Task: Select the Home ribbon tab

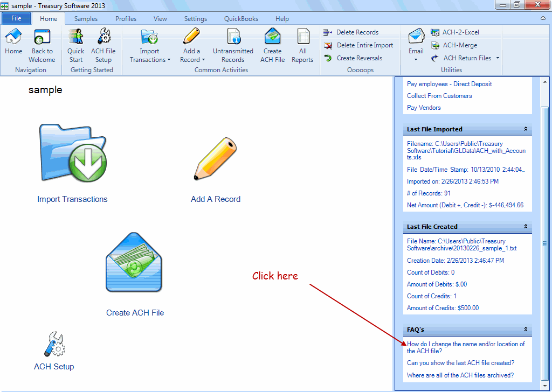Action: (x=49, y=19)
